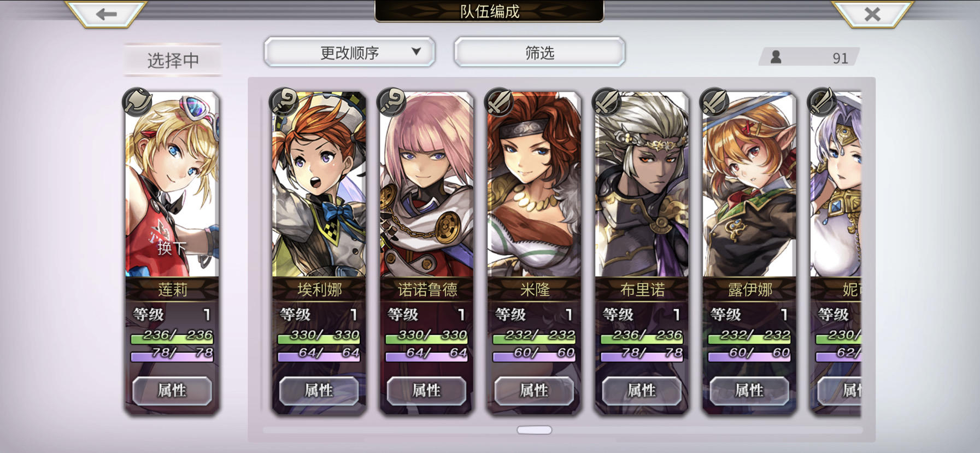Open the 更改顺序 sort dropdown
Screen dimensions: 980x453
point(349,53)
